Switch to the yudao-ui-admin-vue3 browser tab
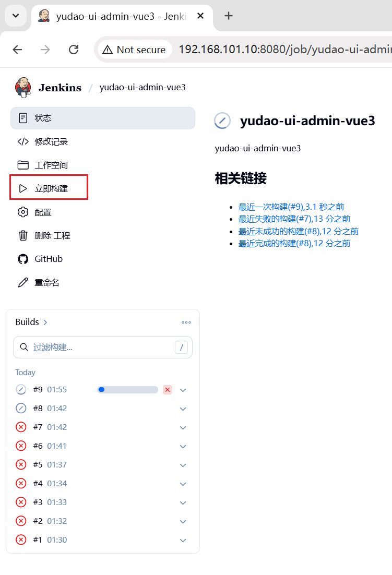 click(x=121, y=16)
